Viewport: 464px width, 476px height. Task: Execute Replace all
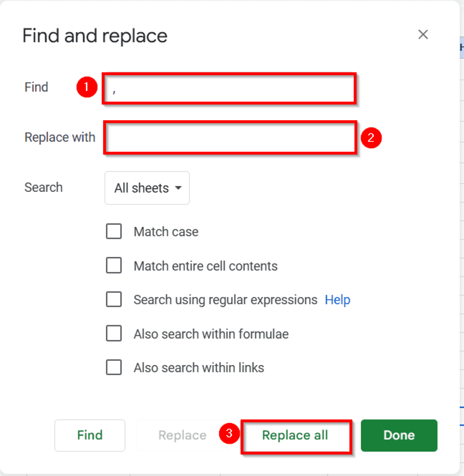[295, 435]
